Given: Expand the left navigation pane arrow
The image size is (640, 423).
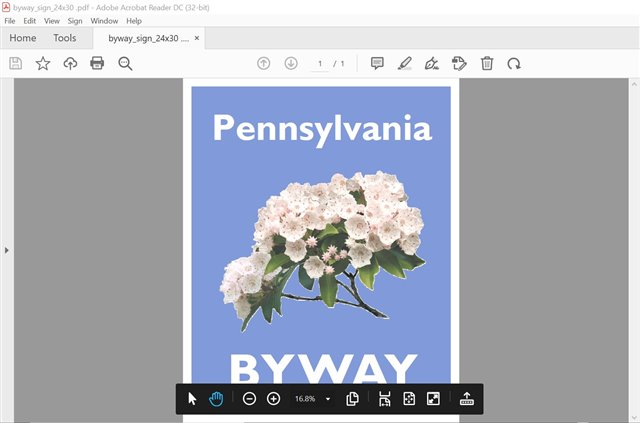Looking at the screenshot, I should tap(7, 250).
